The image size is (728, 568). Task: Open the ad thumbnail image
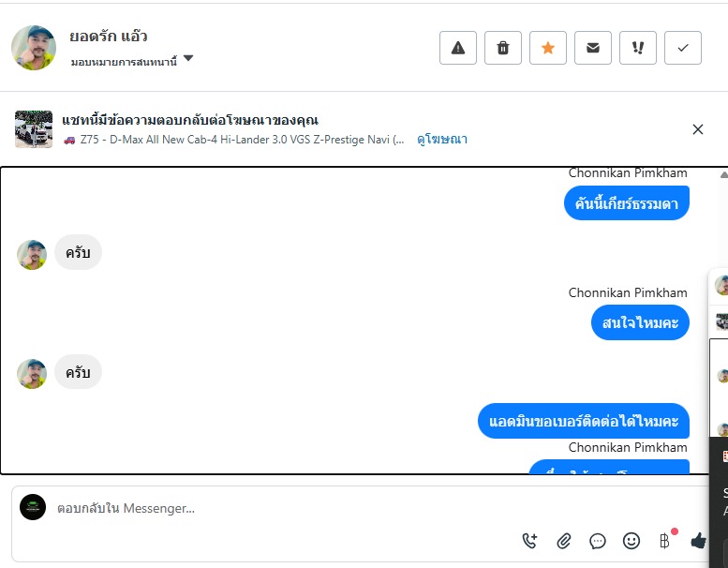(x=34, y=129)
